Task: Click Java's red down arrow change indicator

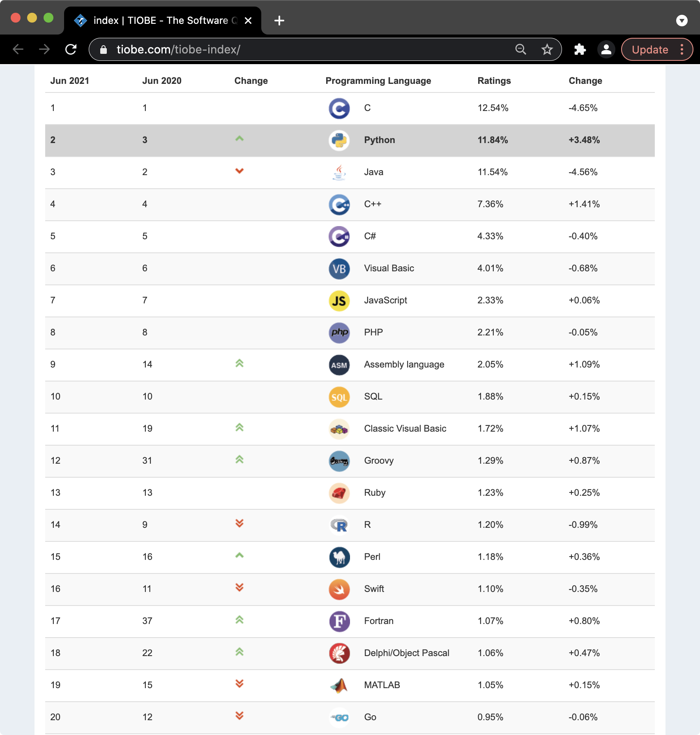Action: point(239,171)
